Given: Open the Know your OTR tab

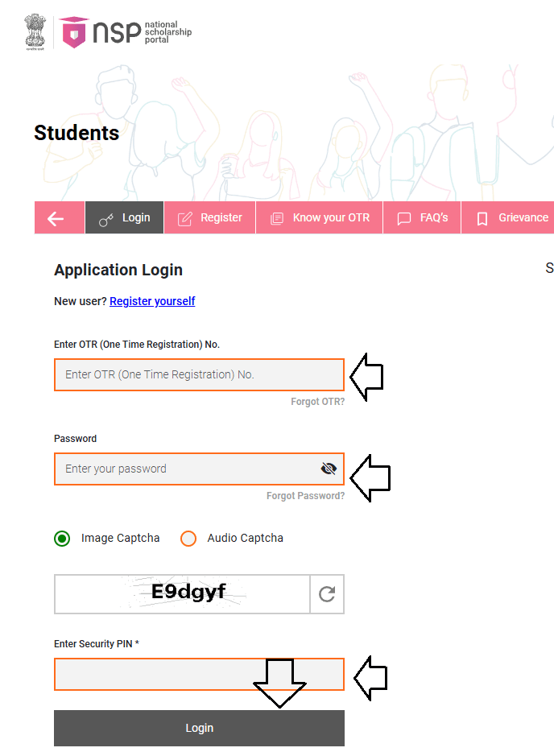Looking at the screenshot, I should coord(319,217).
